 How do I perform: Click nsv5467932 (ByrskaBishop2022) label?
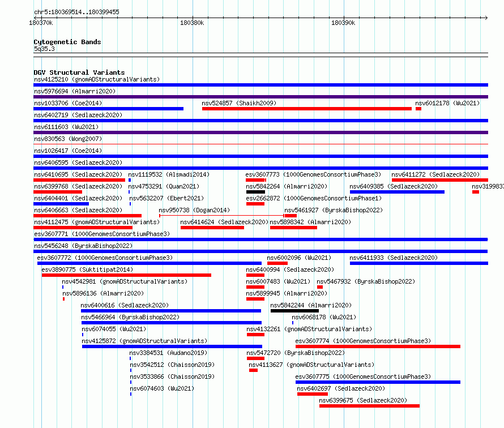366,281
